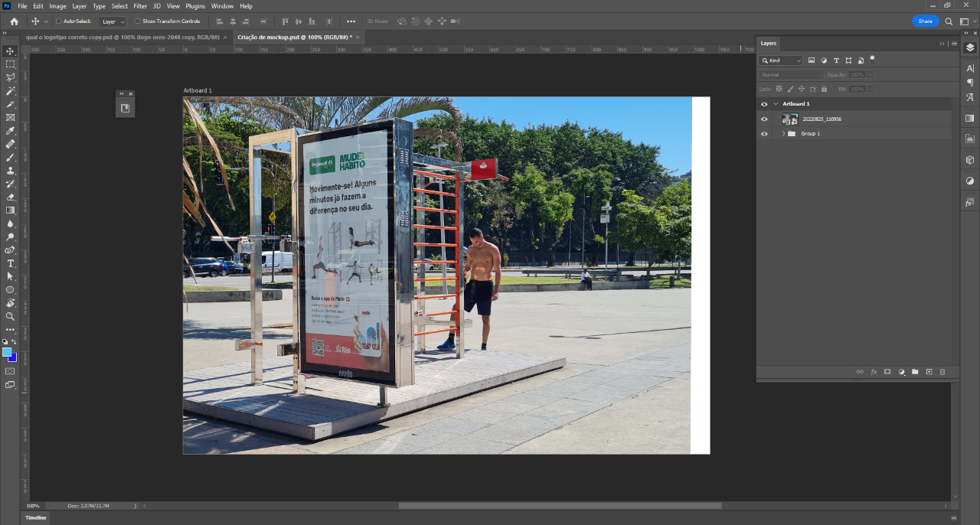Select the Dodge tool

tap(10, 236)
